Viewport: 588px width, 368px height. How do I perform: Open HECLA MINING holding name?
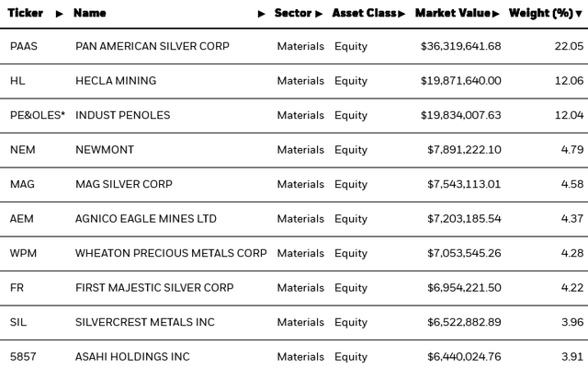[x=116, y=81]
